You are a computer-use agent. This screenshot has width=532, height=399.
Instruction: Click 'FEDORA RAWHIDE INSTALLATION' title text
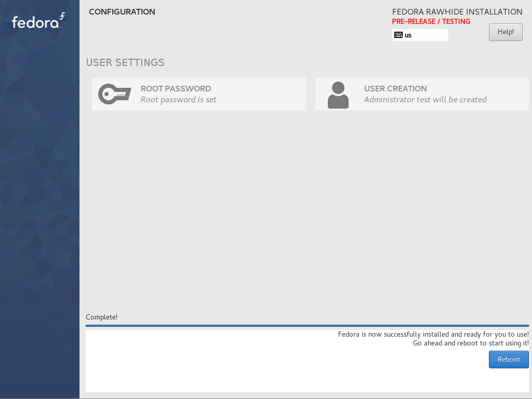(457, 12)
